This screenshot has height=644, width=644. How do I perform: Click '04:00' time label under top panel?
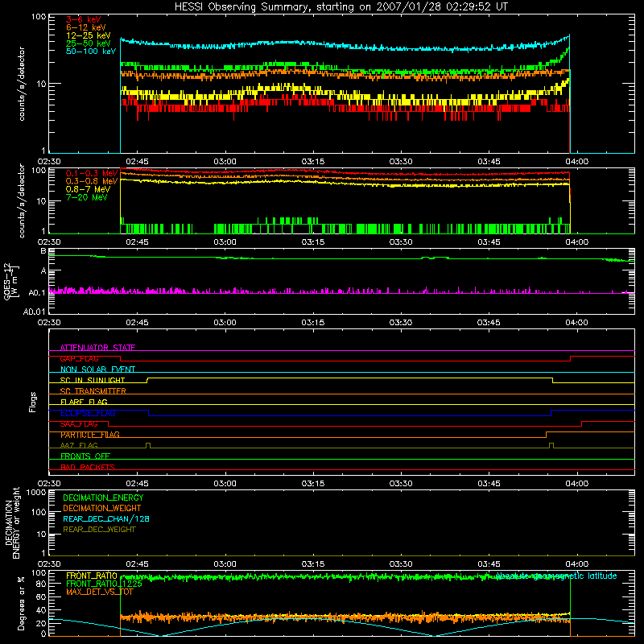click(576, 162)
